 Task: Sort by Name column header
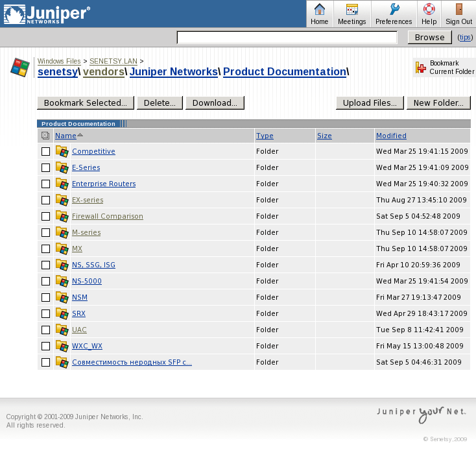tap(65, 136)
